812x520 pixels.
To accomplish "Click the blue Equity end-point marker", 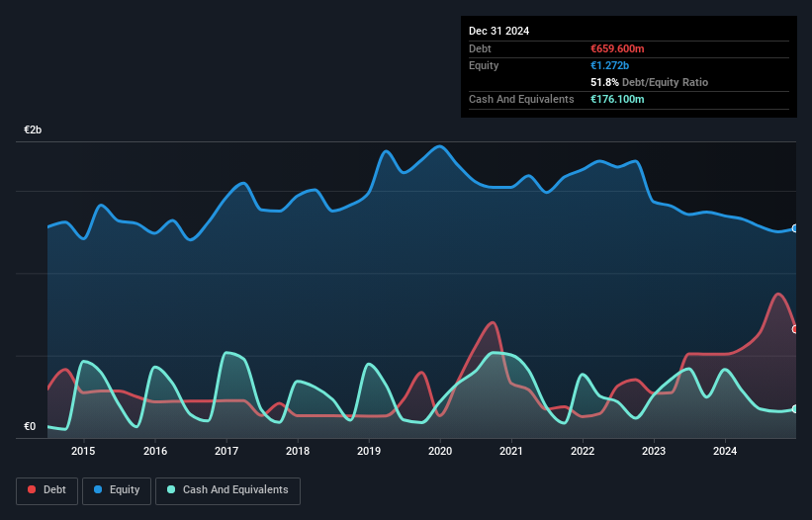I will tap(795, 228).
